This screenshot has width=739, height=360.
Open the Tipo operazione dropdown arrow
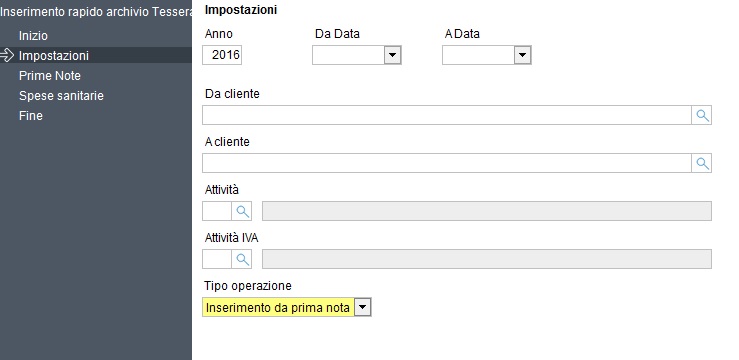coord(362,308)
